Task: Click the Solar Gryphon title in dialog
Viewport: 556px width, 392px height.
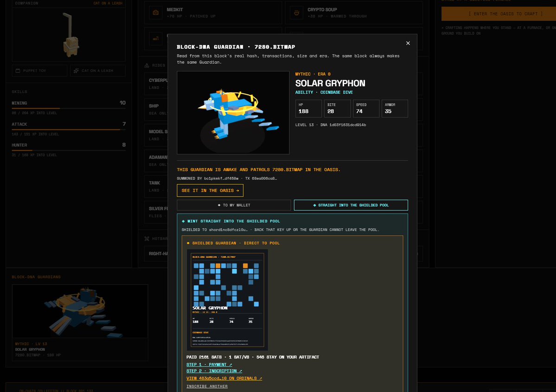Action: (x=330, y=84)
